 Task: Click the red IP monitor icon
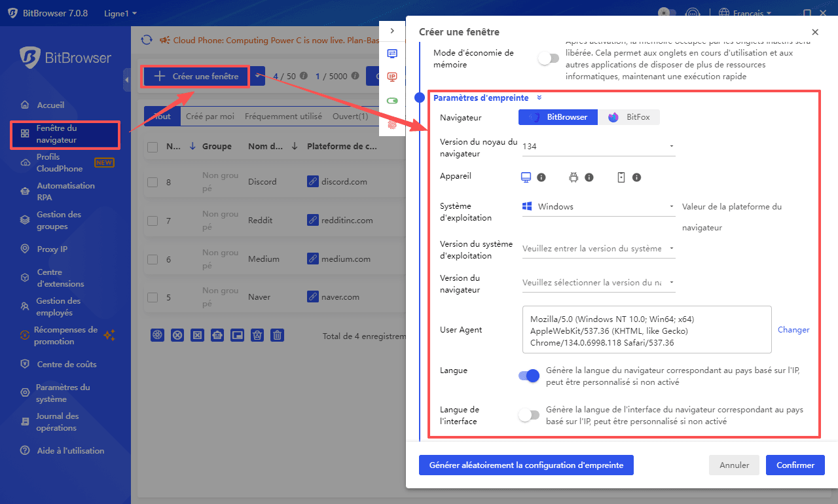tap(392, 77)
